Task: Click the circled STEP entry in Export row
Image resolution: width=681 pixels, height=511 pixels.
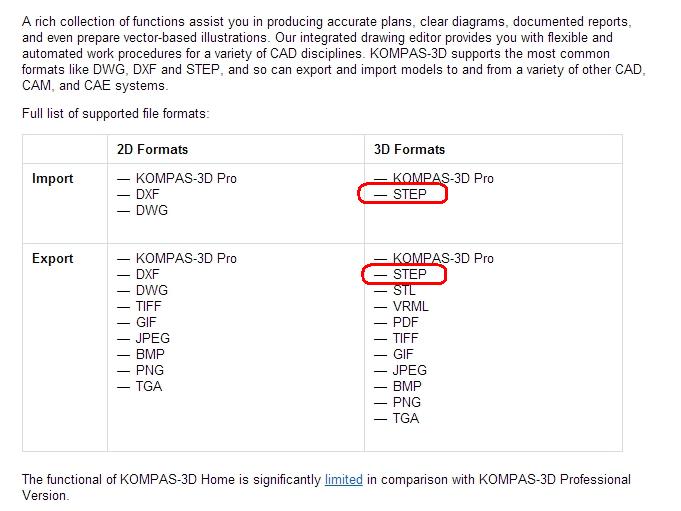Action: (409, 274)
